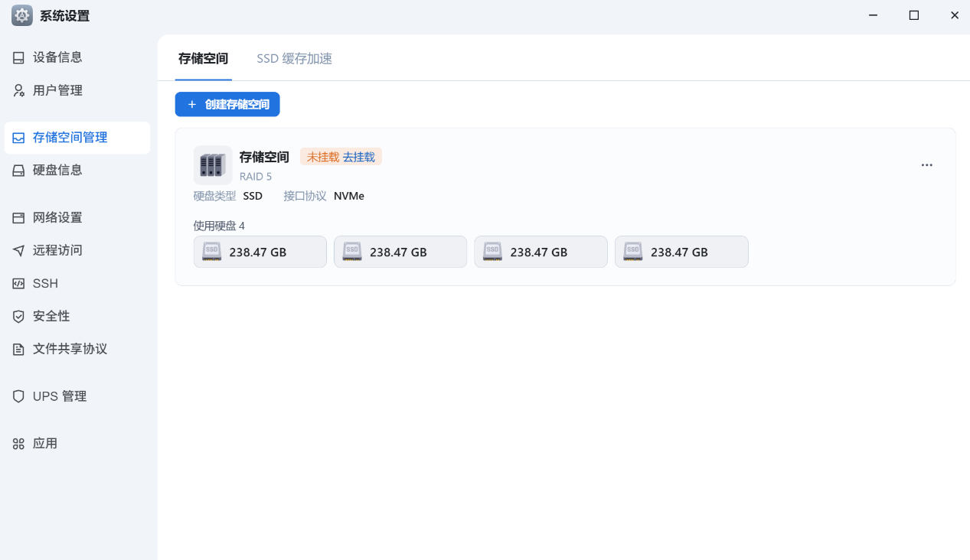Click the device info sidebar icon
Screen dimensions: 970x560
(x=18, y=58)
